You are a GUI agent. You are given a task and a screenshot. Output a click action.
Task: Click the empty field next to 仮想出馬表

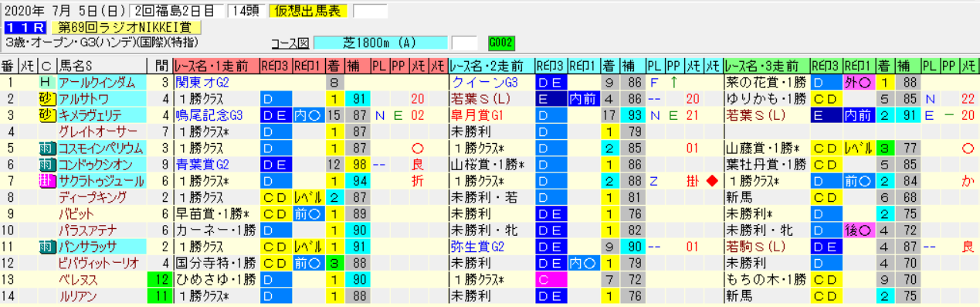(x=370, y=11)
